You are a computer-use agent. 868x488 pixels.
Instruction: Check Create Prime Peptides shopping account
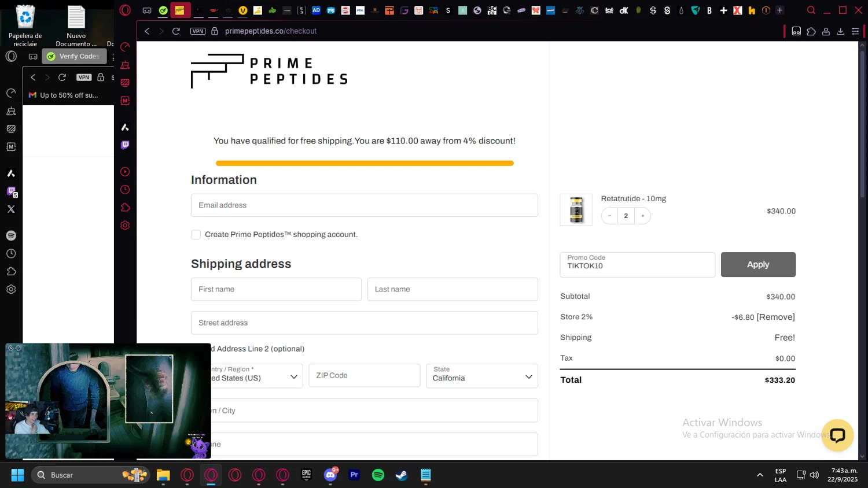(x=196, y=235)
